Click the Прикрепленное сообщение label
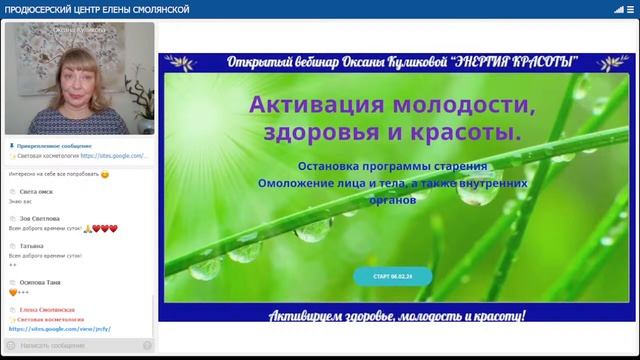 point(54,146)
